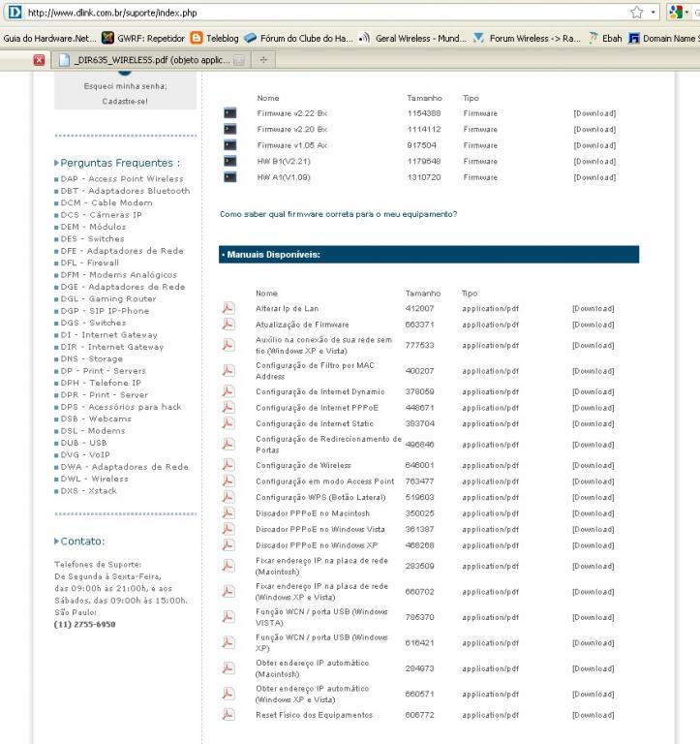The height and width of the screenshot is (744, 700).
Task: Click the support phone number (11) 2755-6950
Action: point(85,625)
